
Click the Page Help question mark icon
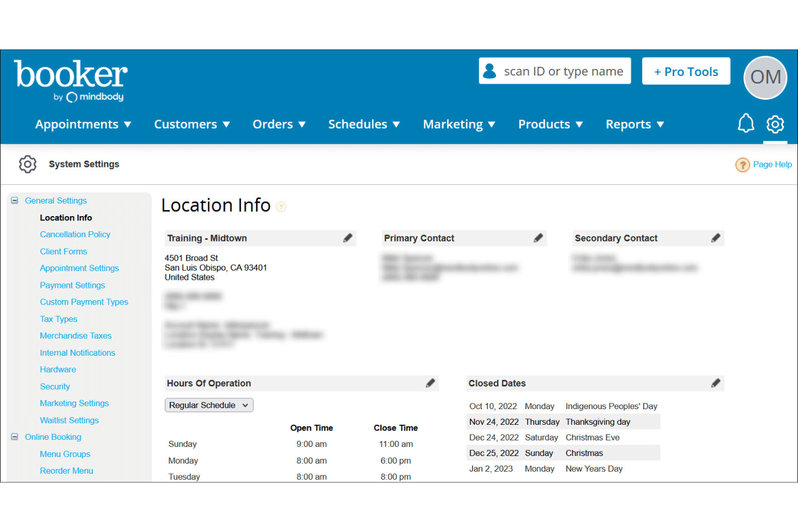click(742, 164)
